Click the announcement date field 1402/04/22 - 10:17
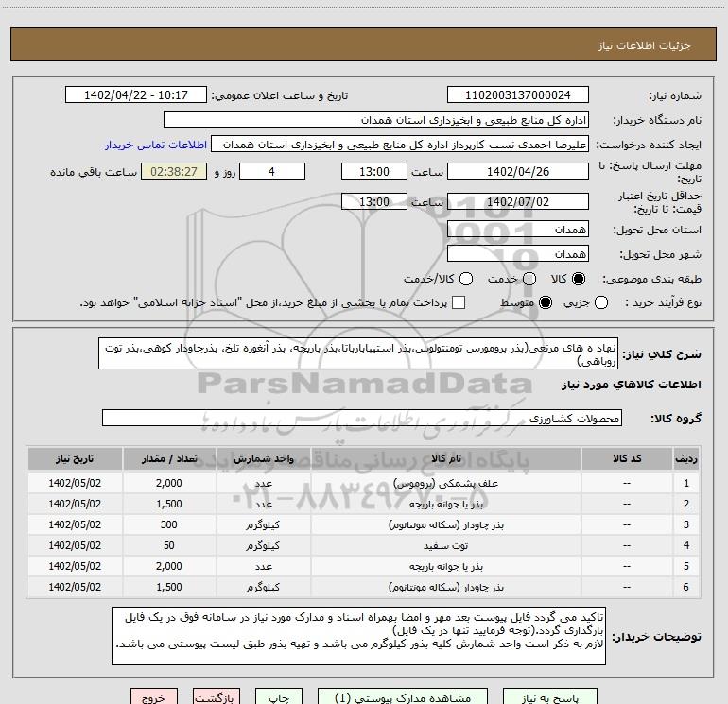 (136, 95)
